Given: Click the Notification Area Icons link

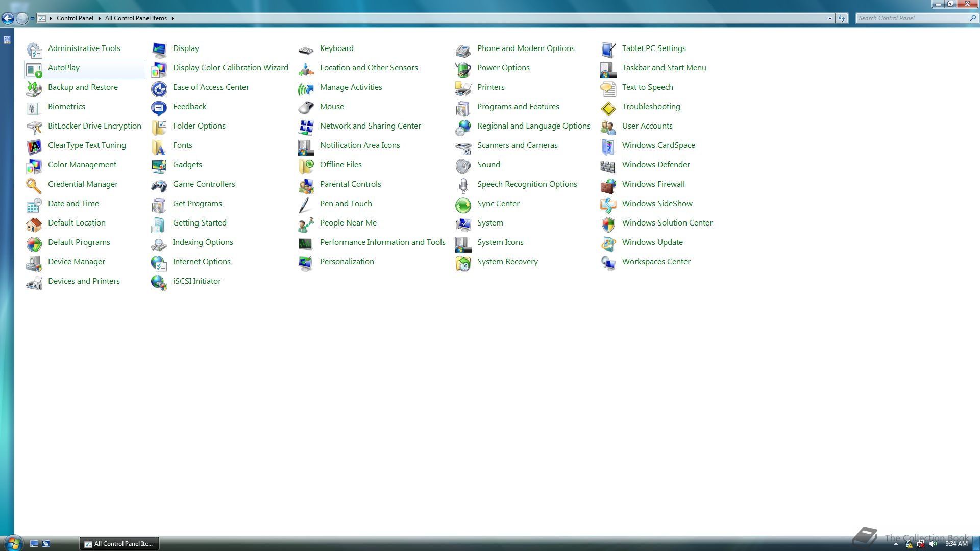Looking at the screenshot, I should tap(360, 145).
